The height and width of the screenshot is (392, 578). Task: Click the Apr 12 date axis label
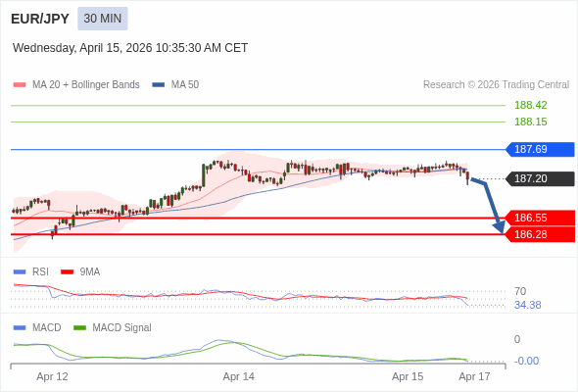pos(52,376)
